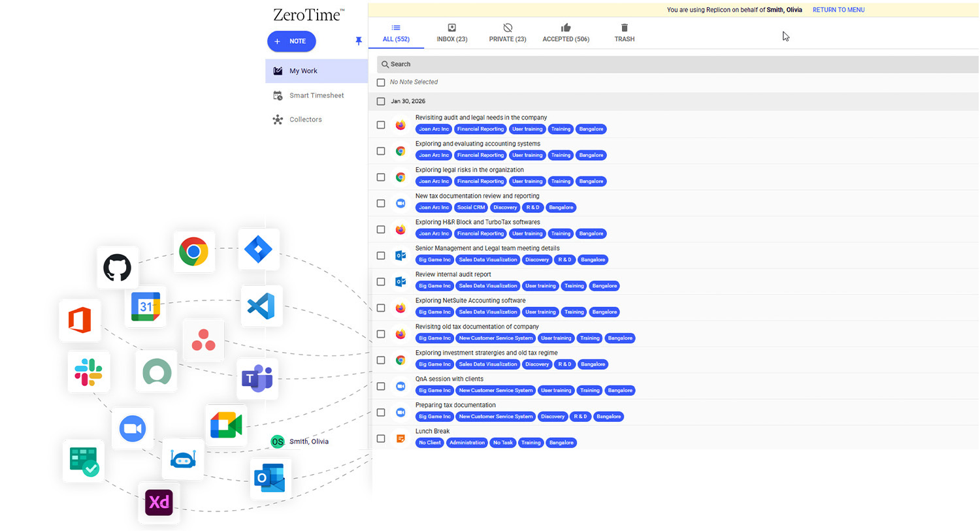The width and height of the screenshot is (980, 531).
Task: Click the Visual Studio Code integration icon
Action: tap(261, 306)
